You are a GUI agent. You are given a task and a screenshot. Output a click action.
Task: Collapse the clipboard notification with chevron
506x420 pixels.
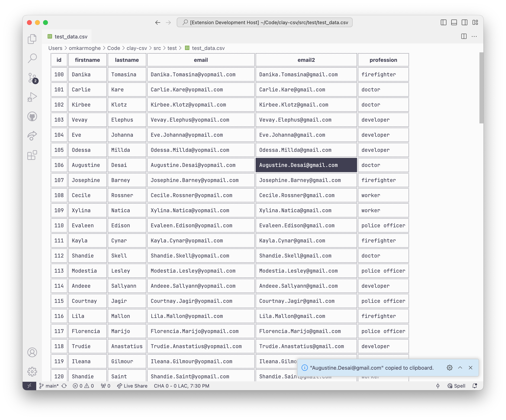(460, 368)
